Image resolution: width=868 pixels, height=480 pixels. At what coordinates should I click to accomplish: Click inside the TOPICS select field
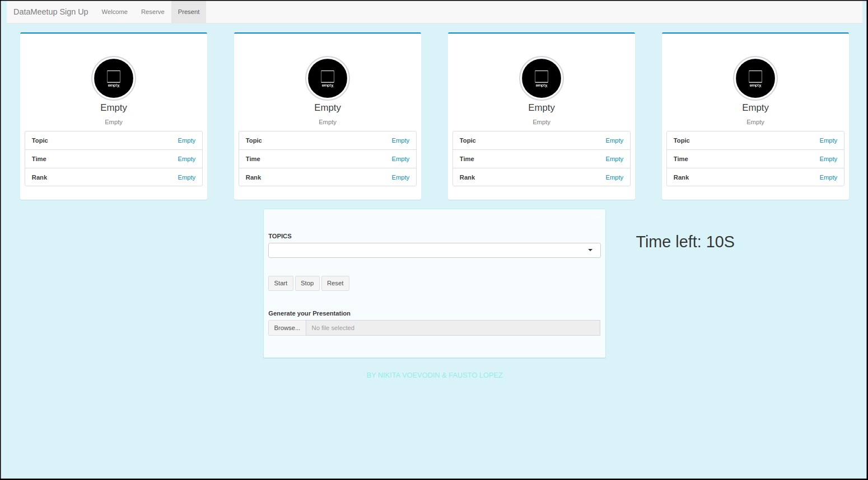(426, 250)
